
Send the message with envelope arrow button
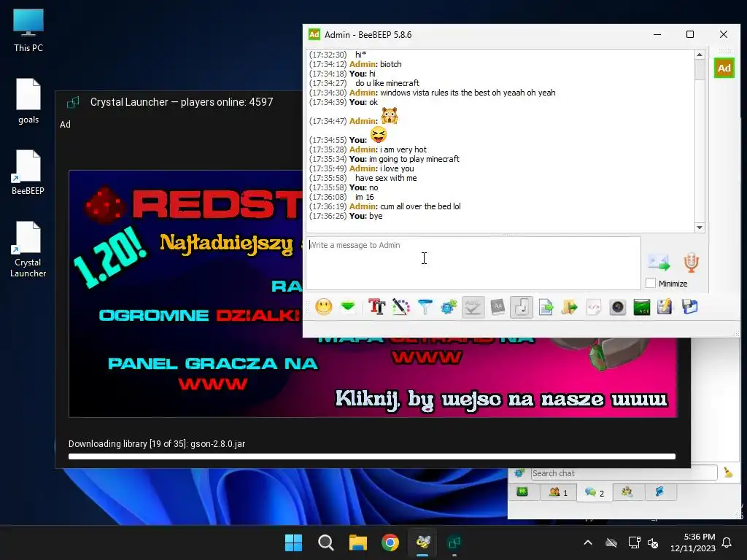pyautogui.click(x=659, y=262)
